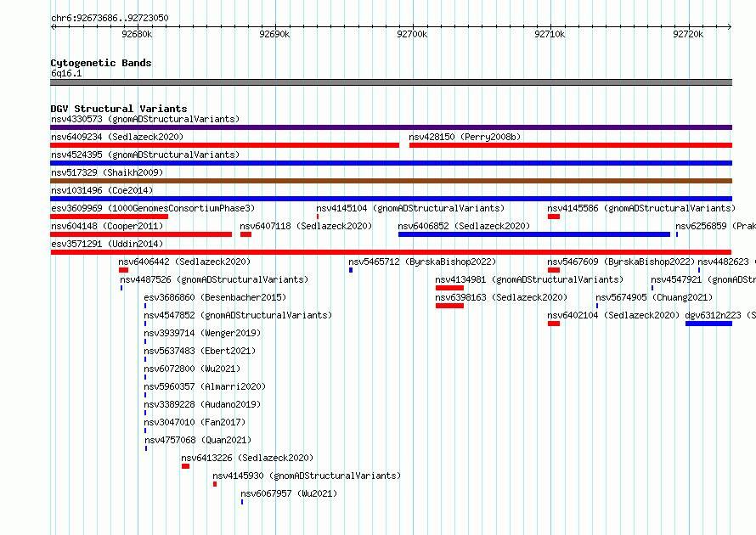The height and width of the screenshot is (535, 756).
Task: Click nsv6406442 (Sedlazeck2020) label
Action: point(184,262)
